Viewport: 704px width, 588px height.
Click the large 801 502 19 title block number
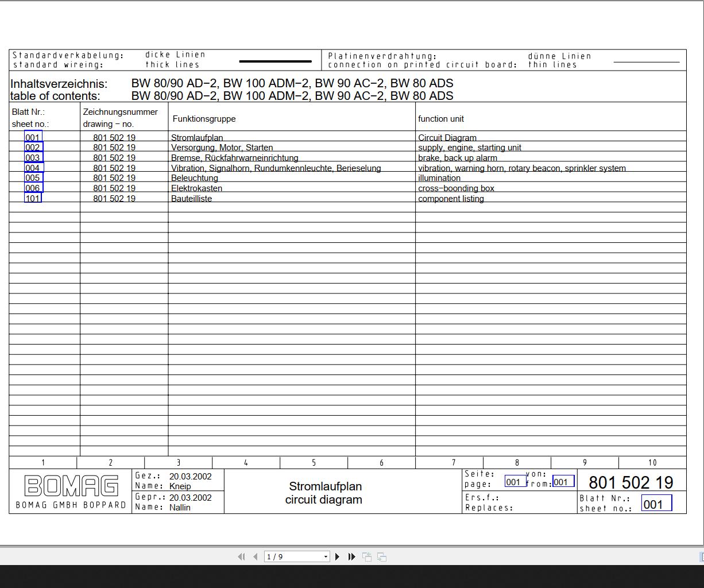tap(630, 482)
